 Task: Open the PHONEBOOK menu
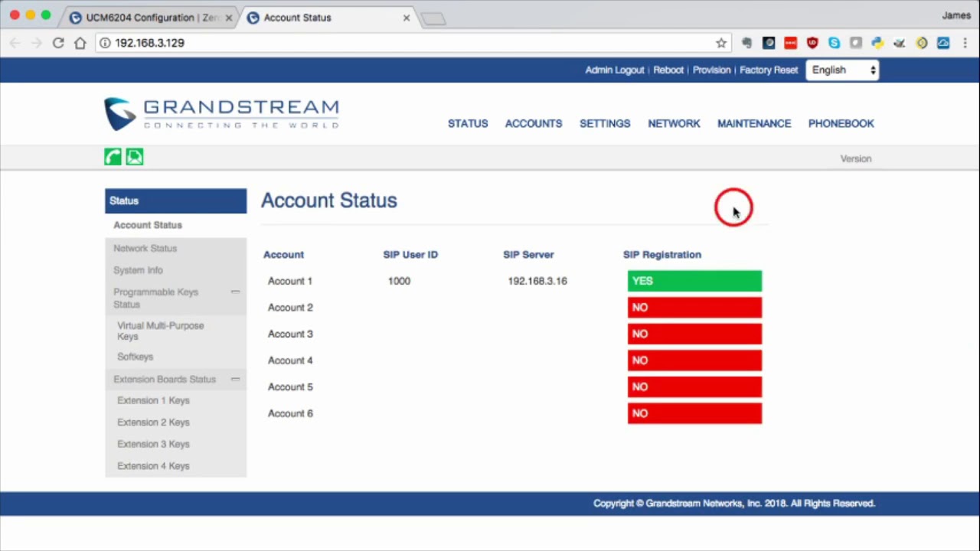[841, 123]
